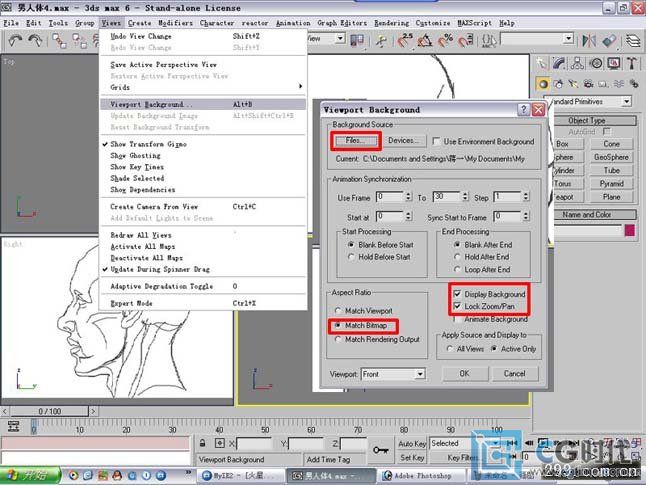Click the Selection Lock padlock icon
646x485 pixels.
(202, 443)
